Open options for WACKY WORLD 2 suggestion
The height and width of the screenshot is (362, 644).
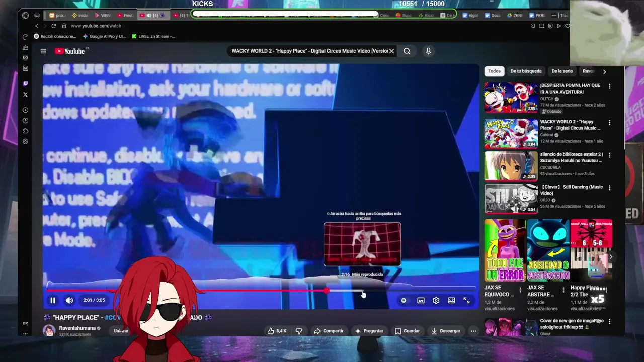609,123
